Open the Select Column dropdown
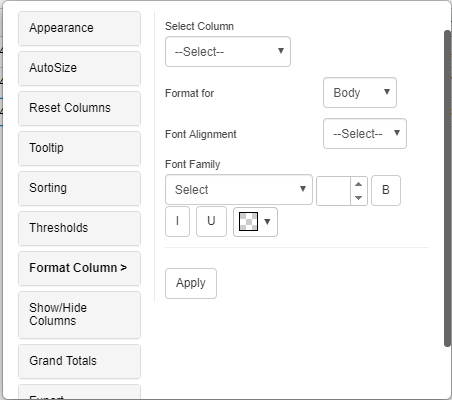 click(228, 52)
